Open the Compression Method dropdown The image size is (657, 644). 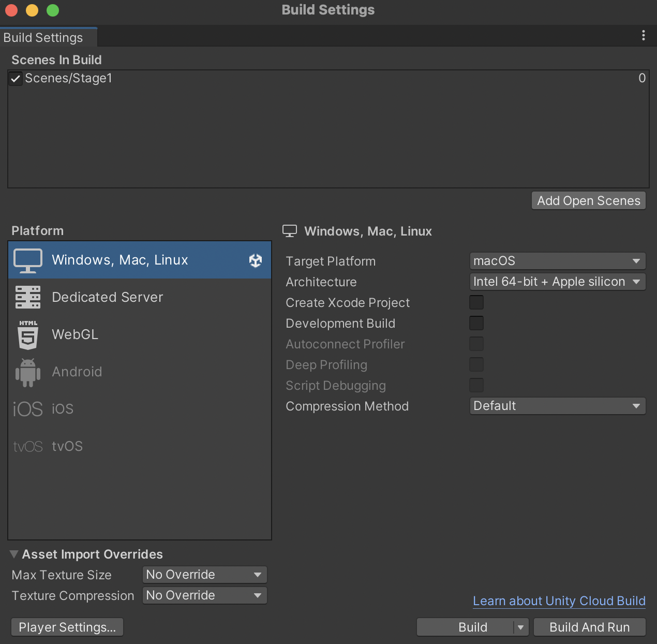(x=558, y=406)
